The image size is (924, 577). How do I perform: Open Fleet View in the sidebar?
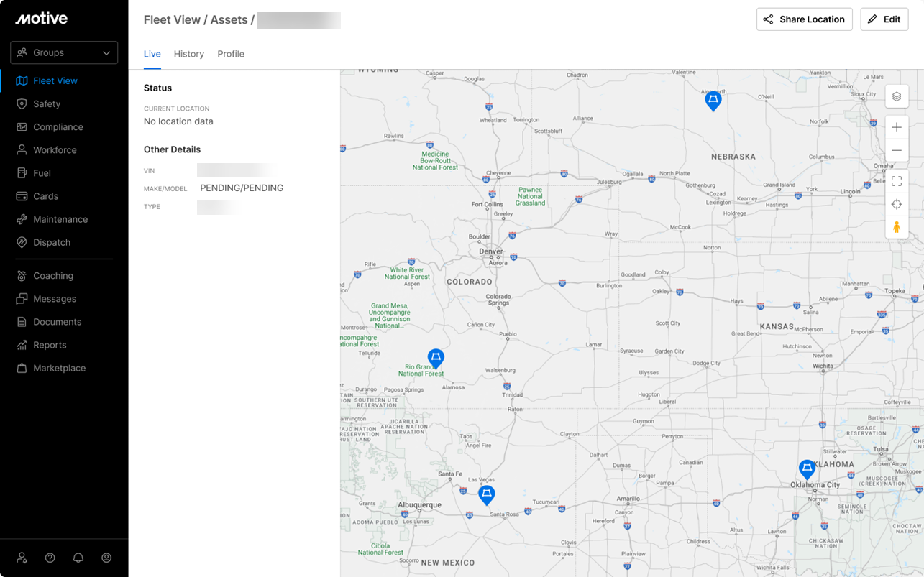click(55, 81)
